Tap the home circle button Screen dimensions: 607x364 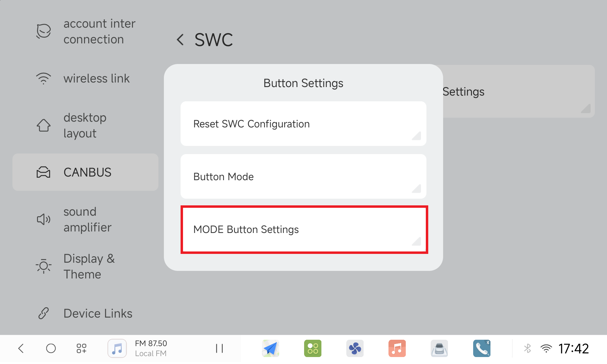[x=51, y=348]
